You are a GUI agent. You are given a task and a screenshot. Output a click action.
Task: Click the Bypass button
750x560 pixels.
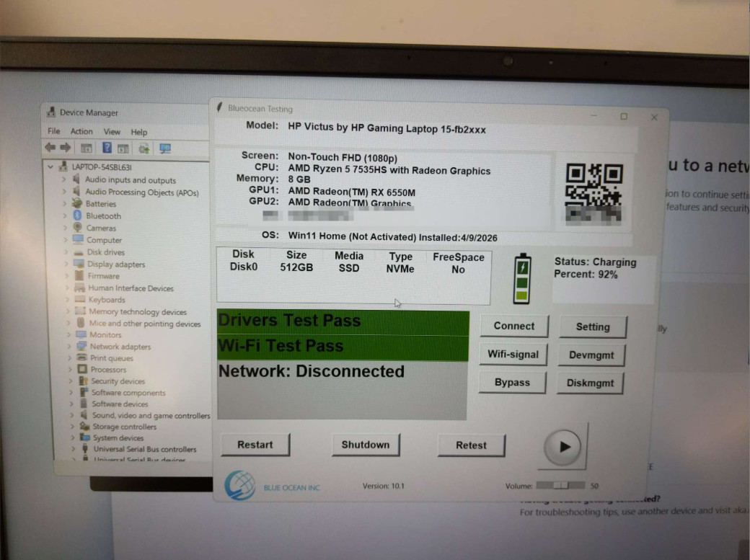click(x=512, y=383)
